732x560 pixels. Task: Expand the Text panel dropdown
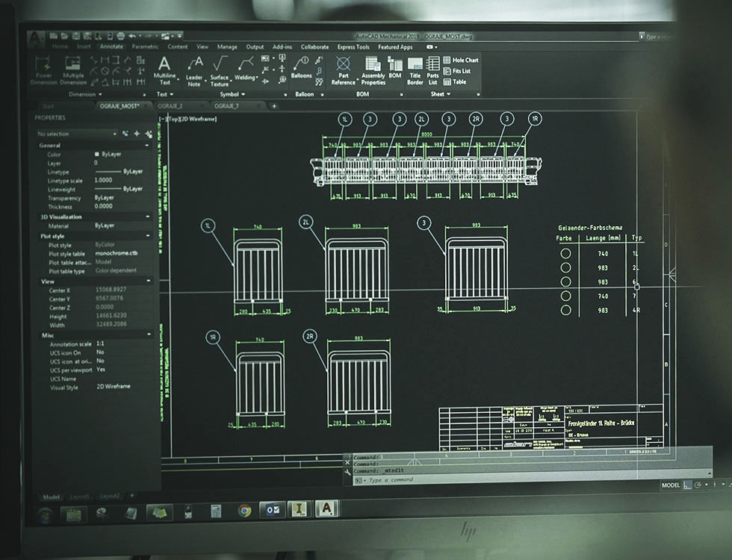[x=165, y=94]
